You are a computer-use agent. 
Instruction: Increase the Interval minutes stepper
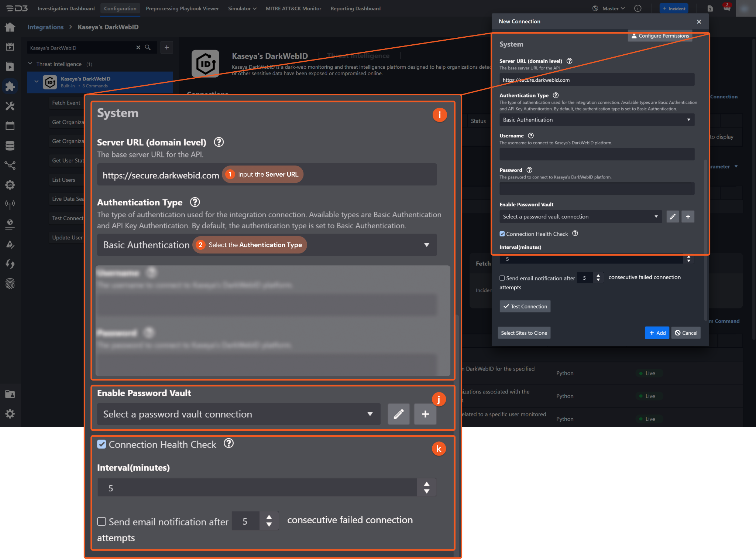[688, 257]
